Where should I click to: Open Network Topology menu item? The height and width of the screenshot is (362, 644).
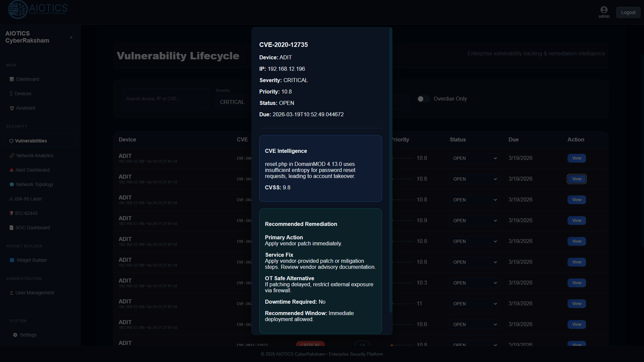click(x=35, y=185)
